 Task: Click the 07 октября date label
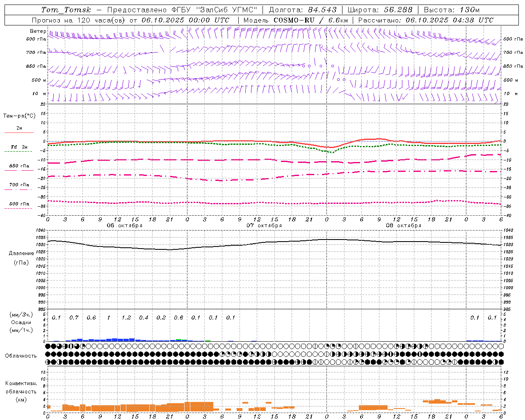(264, 226)
